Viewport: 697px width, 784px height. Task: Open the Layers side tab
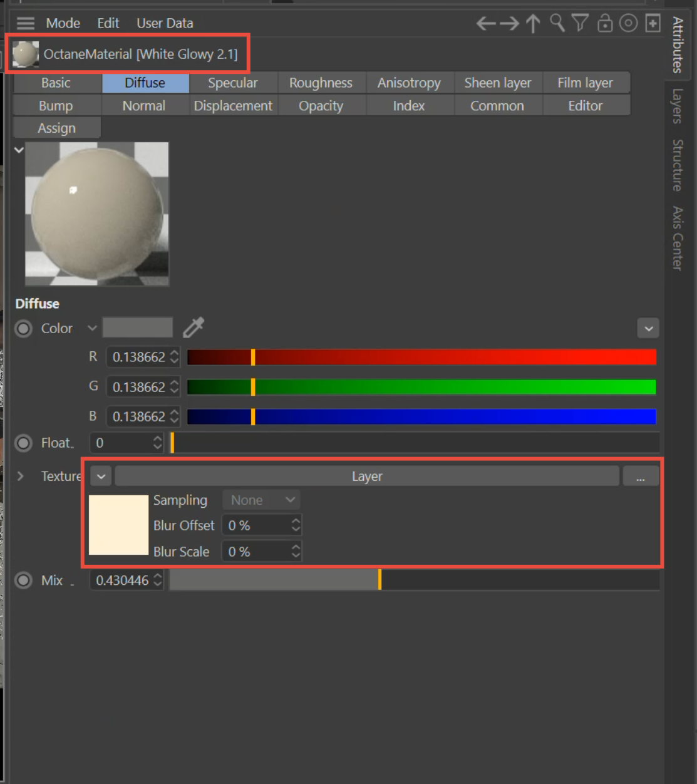click(x=678, y=106)
